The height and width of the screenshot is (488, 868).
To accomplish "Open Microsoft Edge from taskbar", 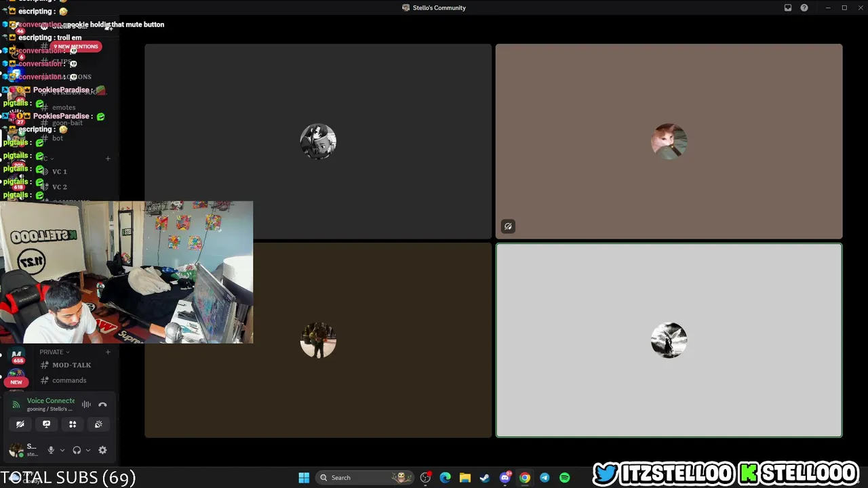I will (445, 478).
